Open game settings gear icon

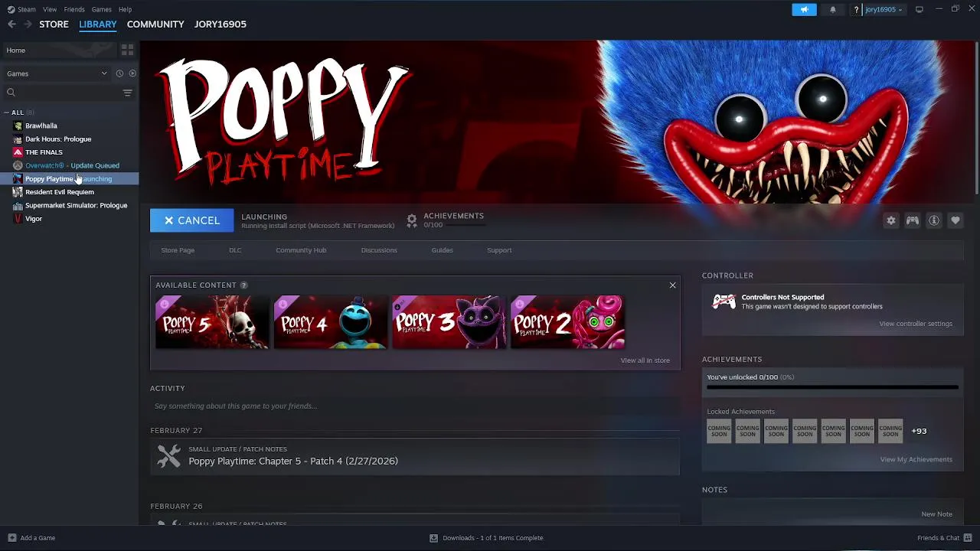click(x=890, y=220)
